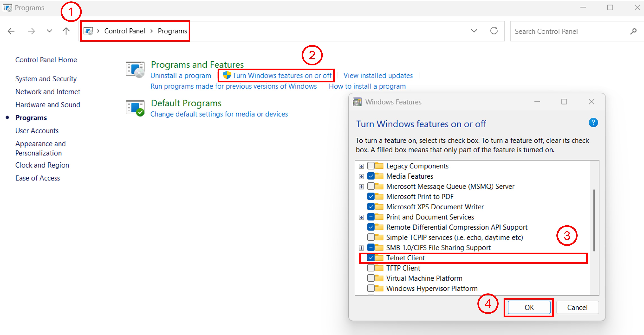Click the Default Programs icon
Screen dimensions: 644x335
(135, 108)
